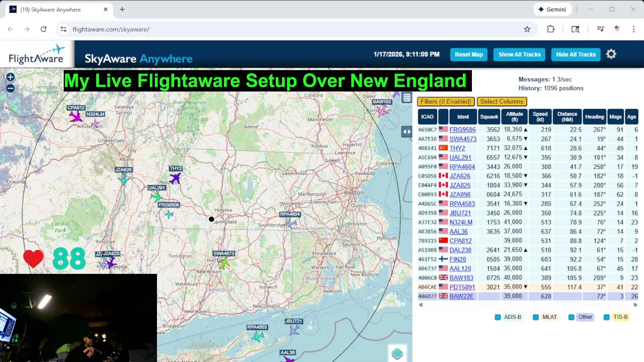Close the SkyAware Anywhere tab
The image size is (644, 362).
point(106,10)
